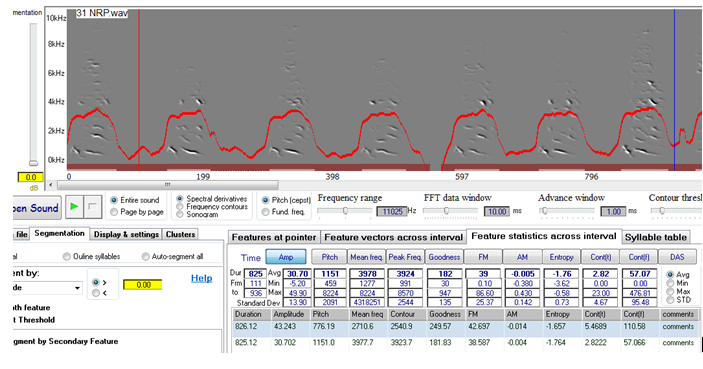Open the Syllable table tab

[655, 237]
